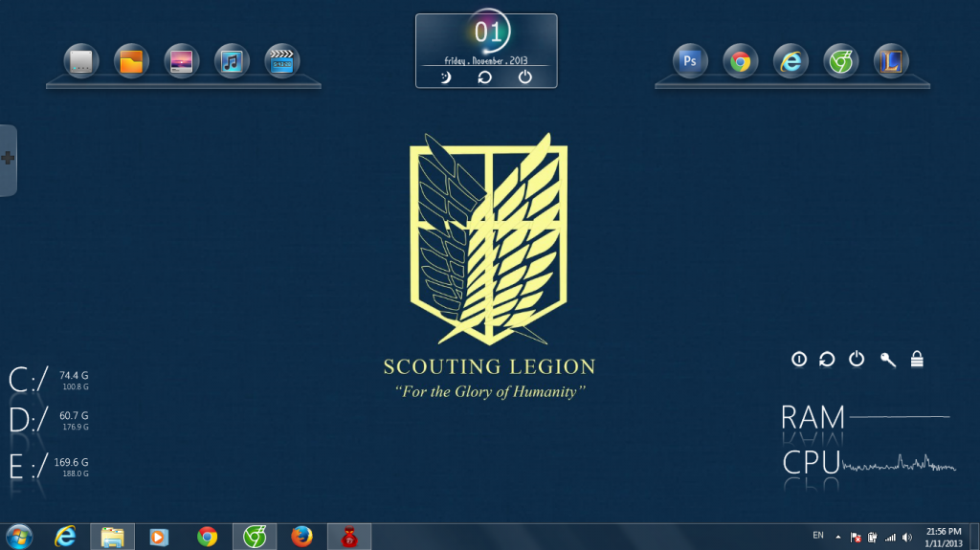
Task: Open the music note icon on shelf
Action: coord(232,61)
